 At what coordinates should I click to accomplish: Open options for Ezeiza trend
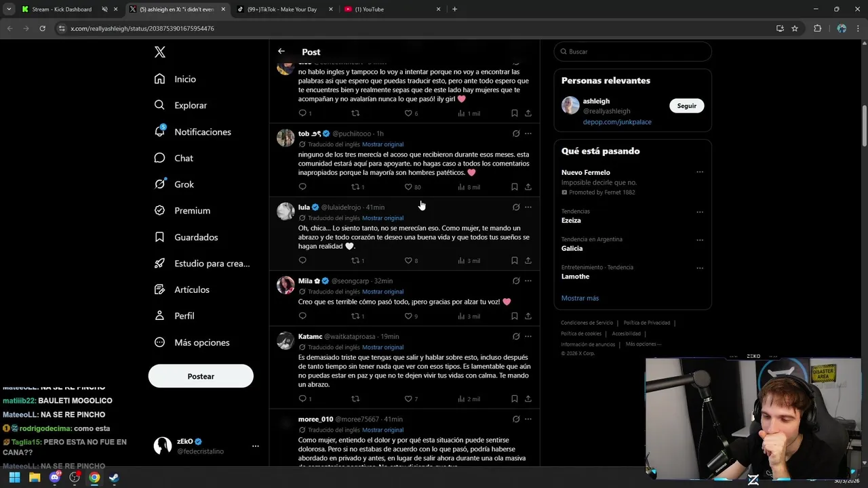[x=700, y=211]
